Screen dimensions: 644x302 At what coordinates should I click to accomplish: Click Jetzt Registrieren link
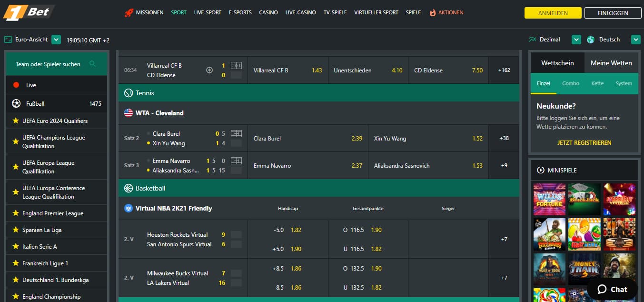[584, 142]
